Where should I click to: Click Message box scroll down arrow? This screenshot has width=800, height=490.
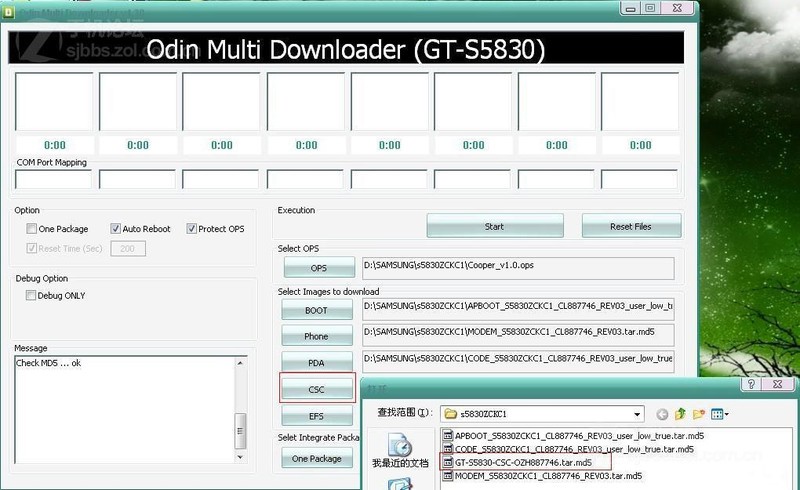coord(240,457)
